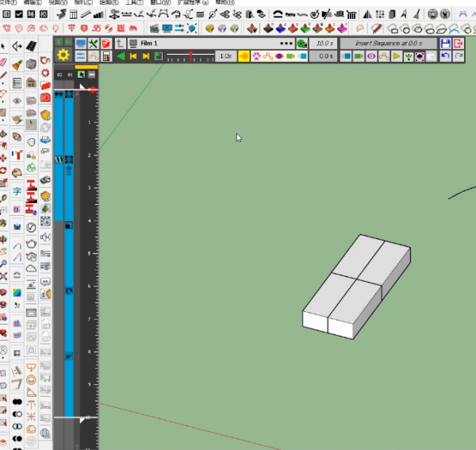Click the speaker sound icon in left toolbar
The height and width of the screenshot is (450, 476).
[45, 237]
